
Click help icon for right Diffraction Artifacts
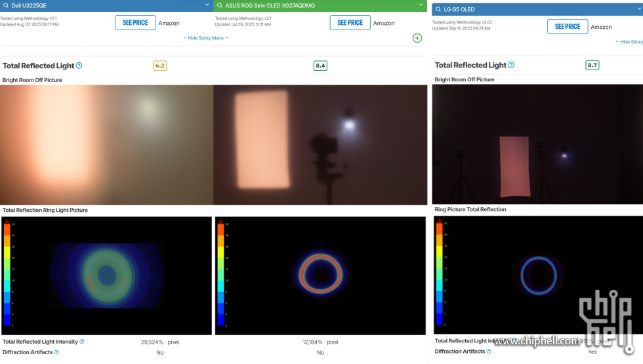[489, 352]
